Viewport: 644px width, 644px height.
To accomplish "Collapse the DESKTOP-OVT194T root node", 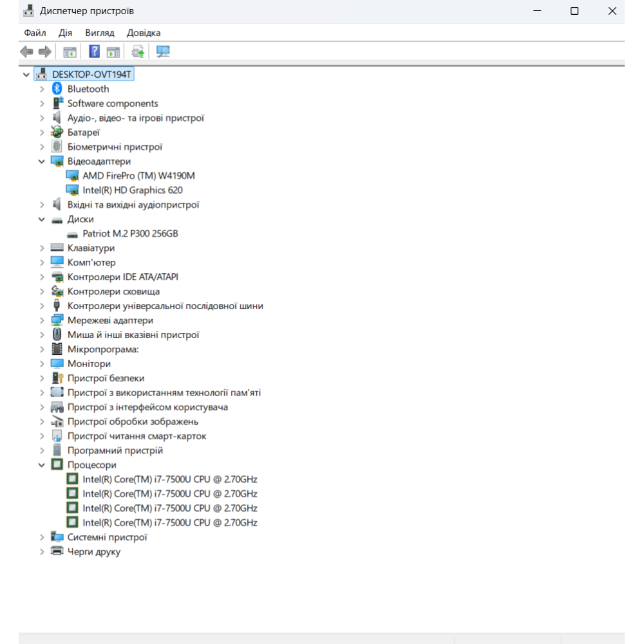I will coord(26,75).
